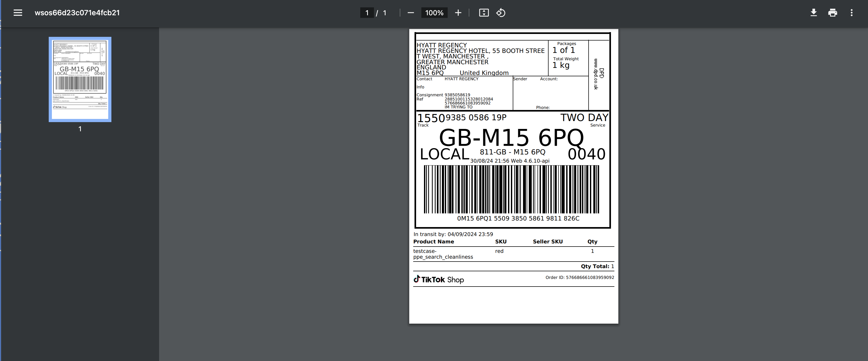The height and width of the screenshot is (361, 868).
Task: Click the zoom in plus icon
Action: tap(458, 13)
